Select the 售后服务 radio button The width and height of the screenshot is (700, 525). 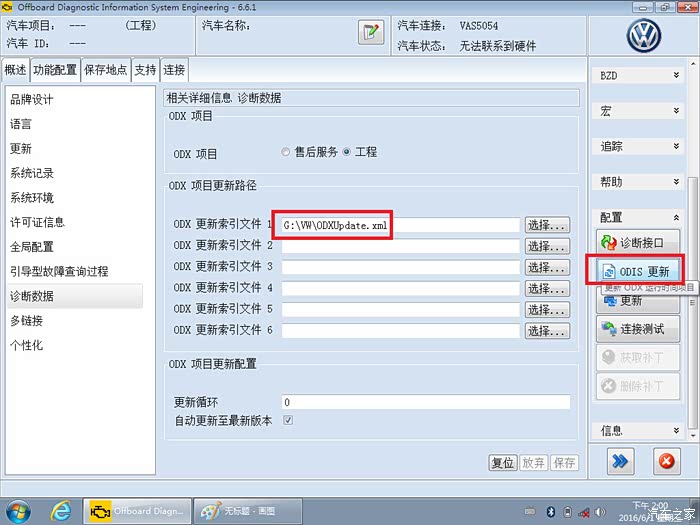[x=285, y=152]
